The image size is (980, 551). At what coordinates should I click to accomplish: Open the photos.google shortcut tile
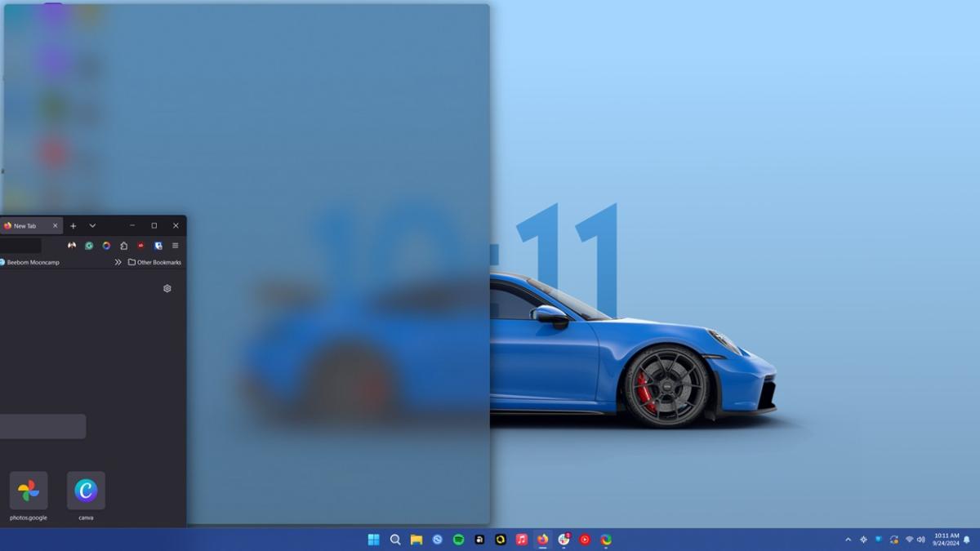click(29, 490)
